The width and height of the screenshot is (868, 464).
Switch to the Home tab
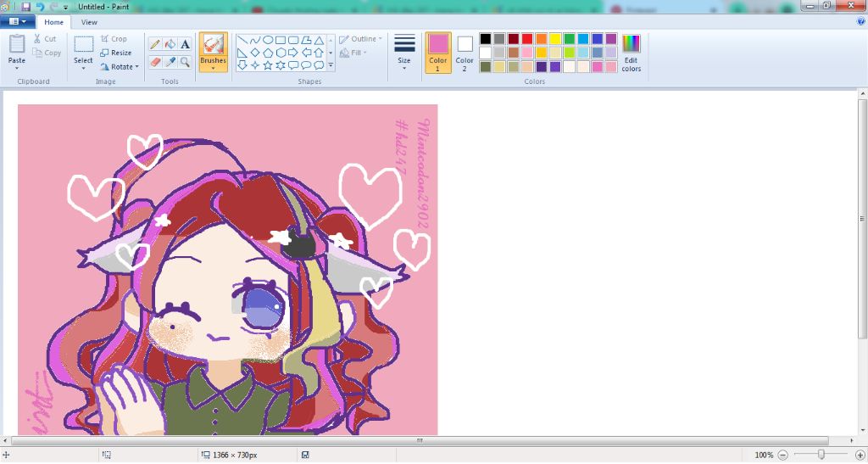point(53,22)
